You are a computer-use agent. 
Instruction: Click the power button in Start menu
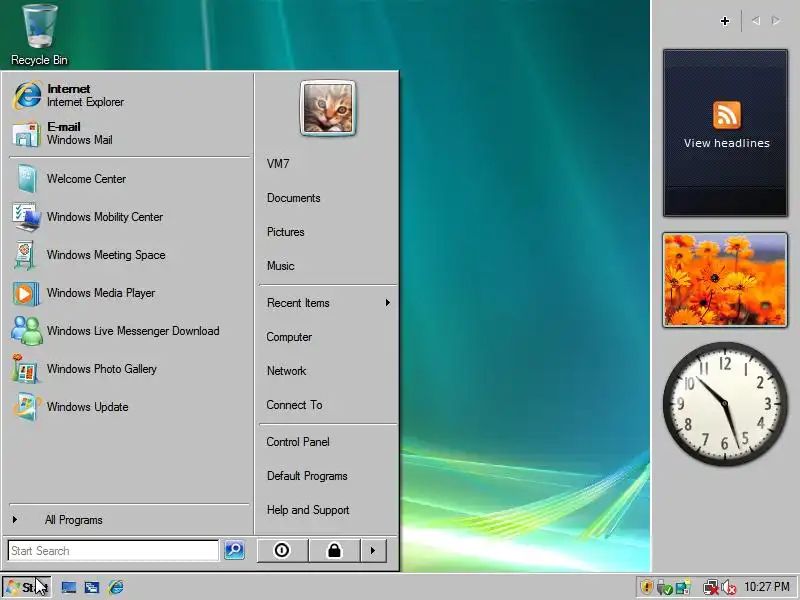click(x=282, y=551)
